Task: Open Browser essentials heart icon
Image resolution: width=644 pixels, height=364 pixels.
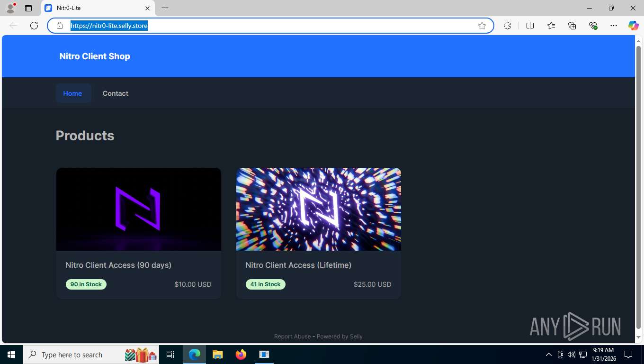Action: point(593,26)
